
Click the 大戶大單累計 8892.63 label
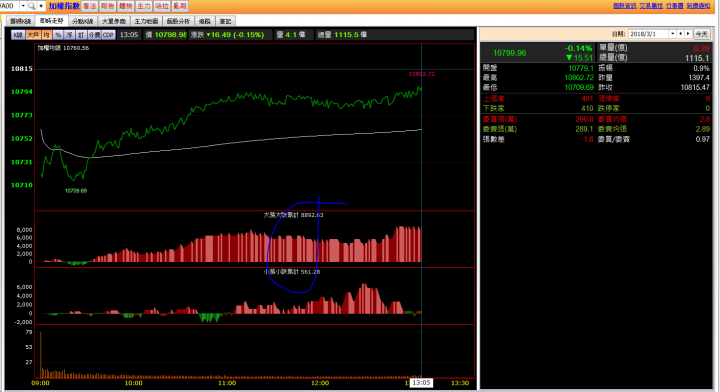pos(293,215)
